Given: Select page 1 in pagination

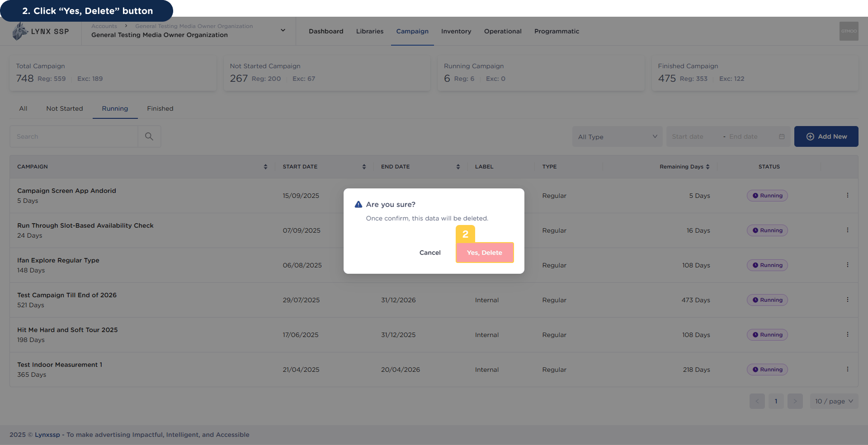Looking at the screenshot, I should tap(776, 401).
